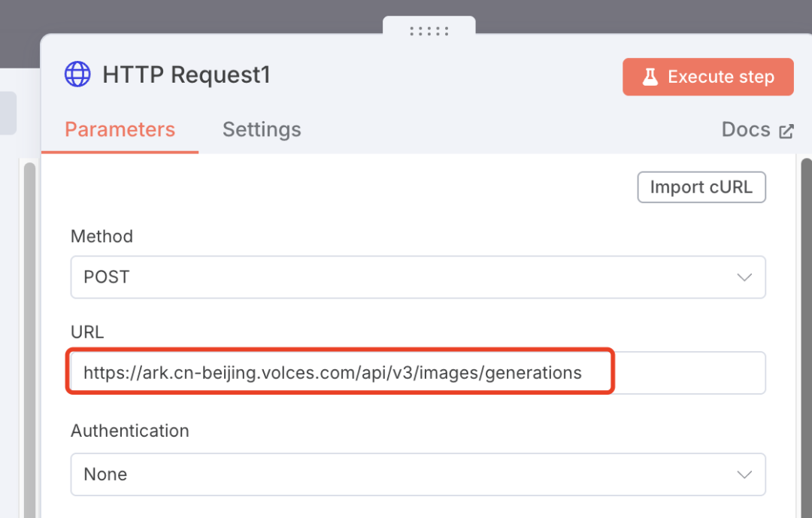The image size is (812, 518).
Task: Click the Authentication field label
Action: tap(130, 431)
